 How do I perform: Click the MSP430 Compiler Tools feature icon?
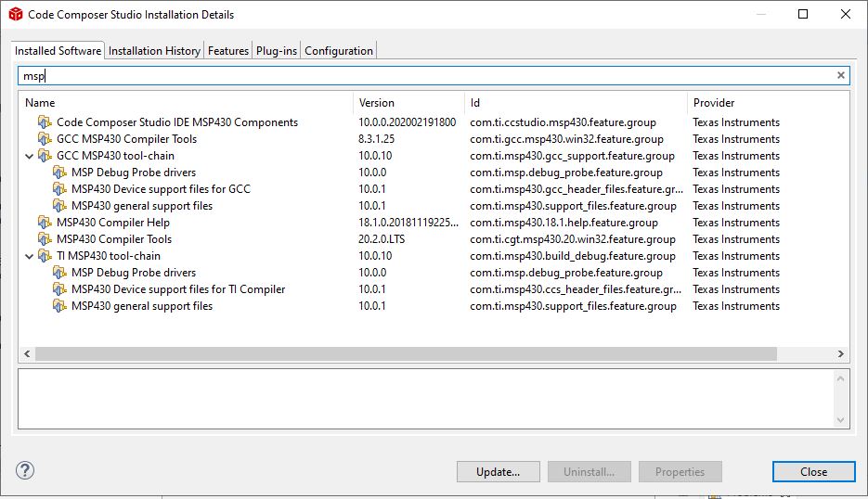pyautogui.click(x=45, y=239)
